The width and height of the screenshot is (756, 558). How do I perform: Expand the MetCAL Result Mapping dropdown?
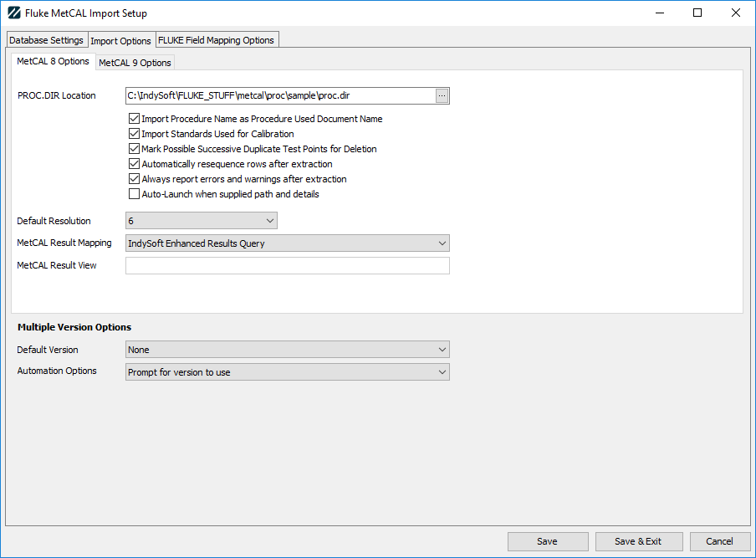(287, 243)
